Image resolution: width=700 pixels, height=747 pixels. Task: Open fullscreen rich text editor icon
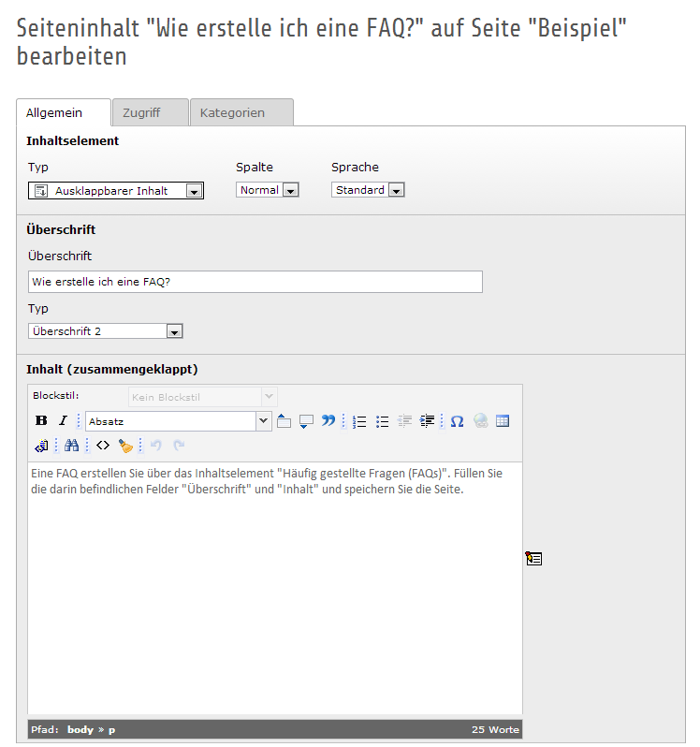tap(533, 559)
